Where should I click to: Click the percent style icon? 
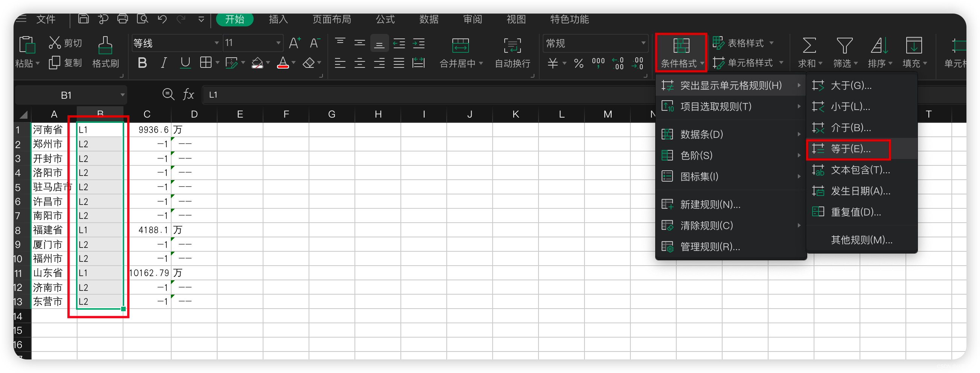tap(579, 63)
